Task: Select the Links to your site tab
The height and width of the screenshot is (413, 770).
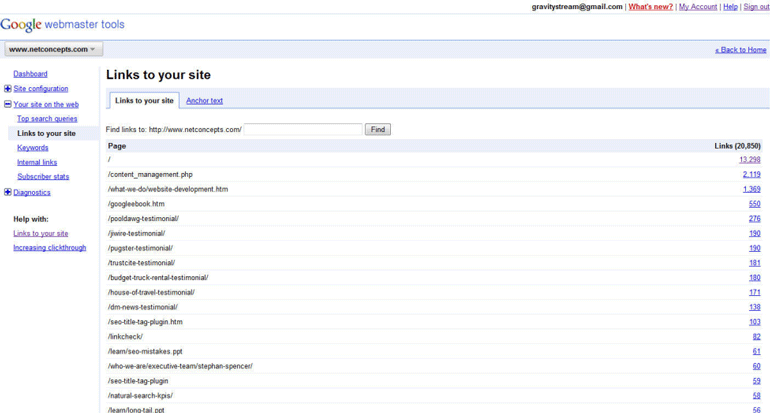Action: [144, 101]
